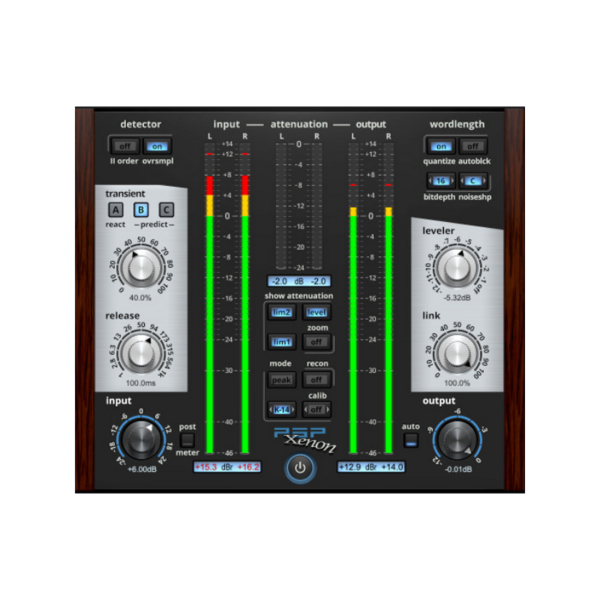600x600 pixels.
Task: Click the release time knob
Action: click(141, 353)
